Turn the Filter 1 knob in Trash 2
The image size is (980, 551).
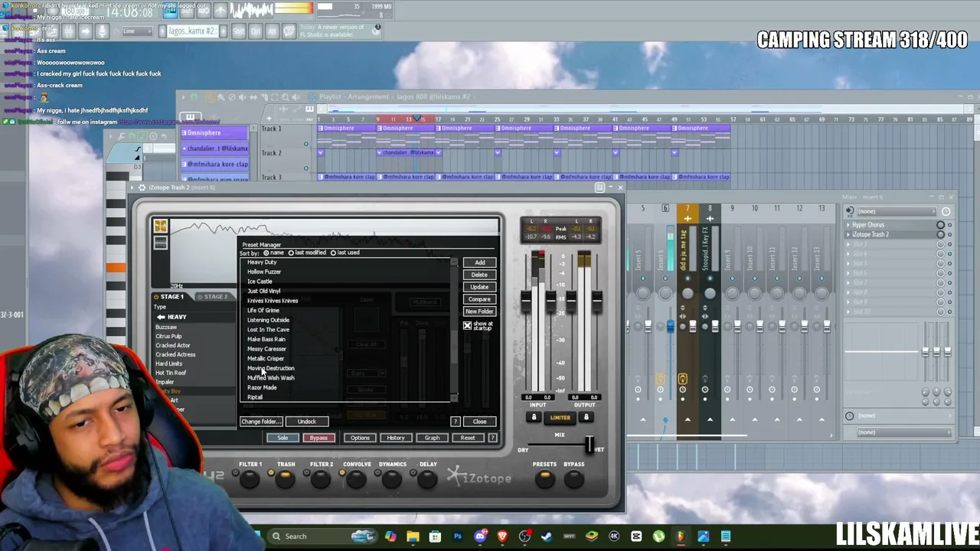tap(250, 479)
